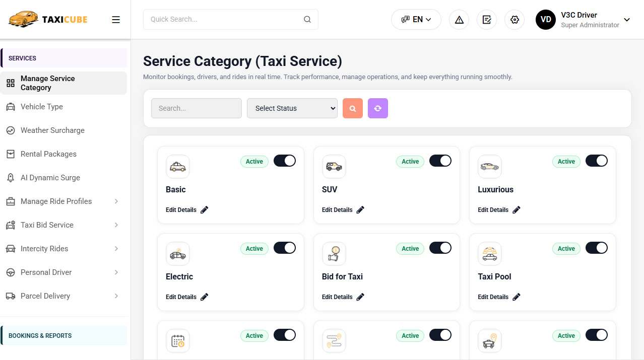
Task: Collapse sidebar with the hamburger menu icon
Action: tap(116, 20)
